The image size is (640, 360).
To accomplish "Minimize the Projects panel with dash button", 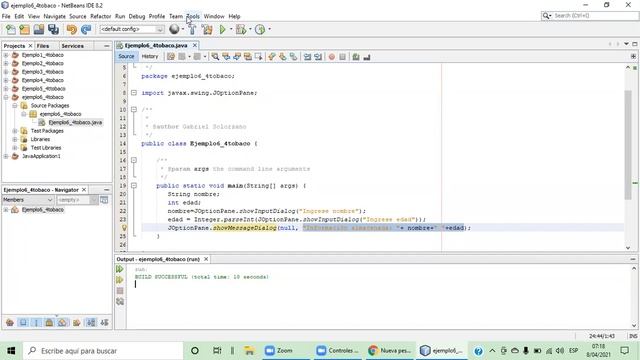I will point(107,46).
